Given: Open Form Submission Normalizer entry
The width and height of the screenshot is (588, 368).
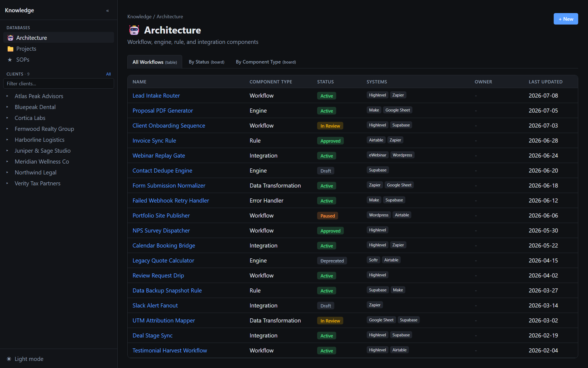Looking at the screenshot, I should click(x=169, y=186).
